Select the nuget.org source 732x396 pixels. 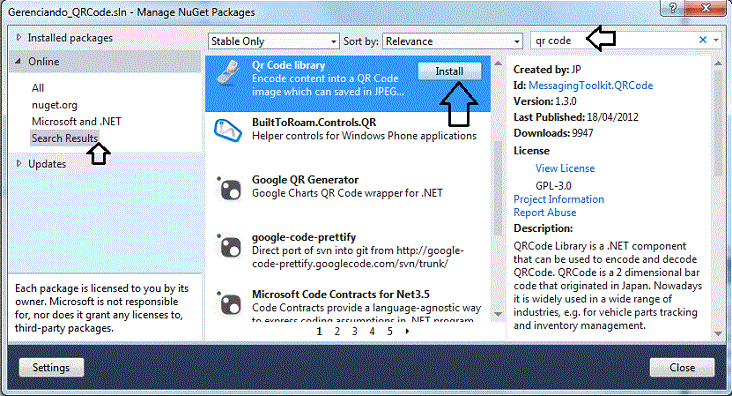[x=55, y=105]
